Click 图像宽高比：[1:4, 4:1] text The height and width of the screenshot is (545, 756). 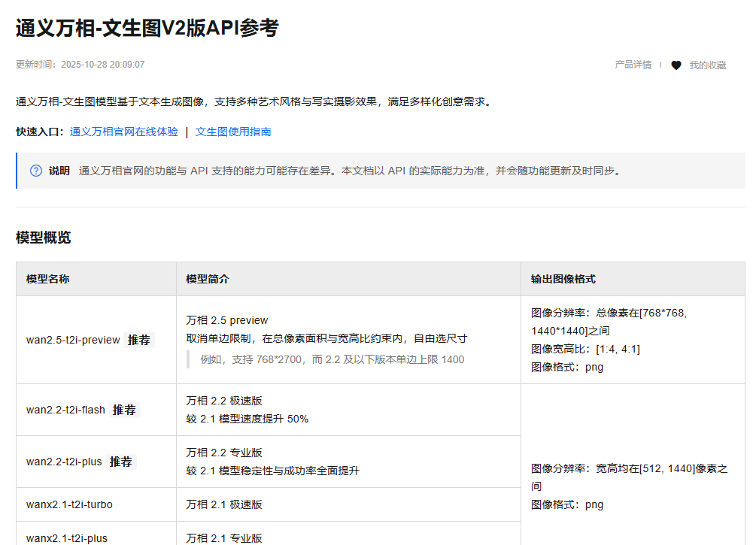click(x=585, y=349)
